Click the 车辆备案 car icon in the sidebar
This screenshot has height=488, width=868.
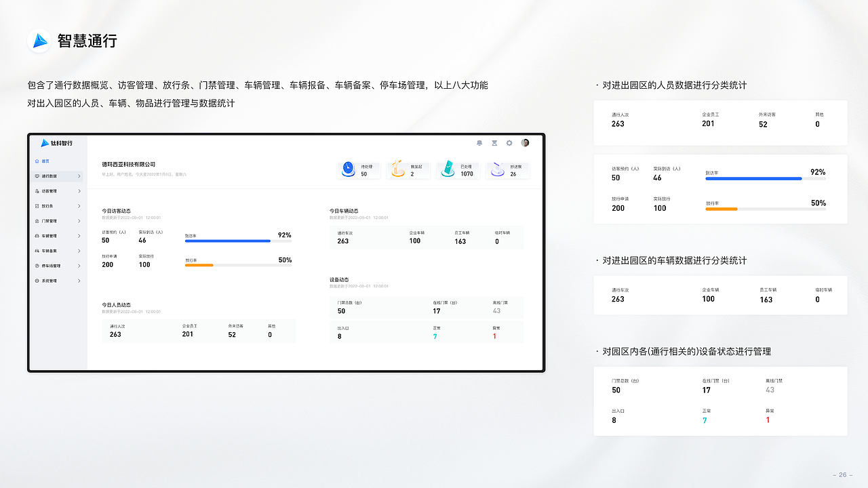tap(37, 251)
